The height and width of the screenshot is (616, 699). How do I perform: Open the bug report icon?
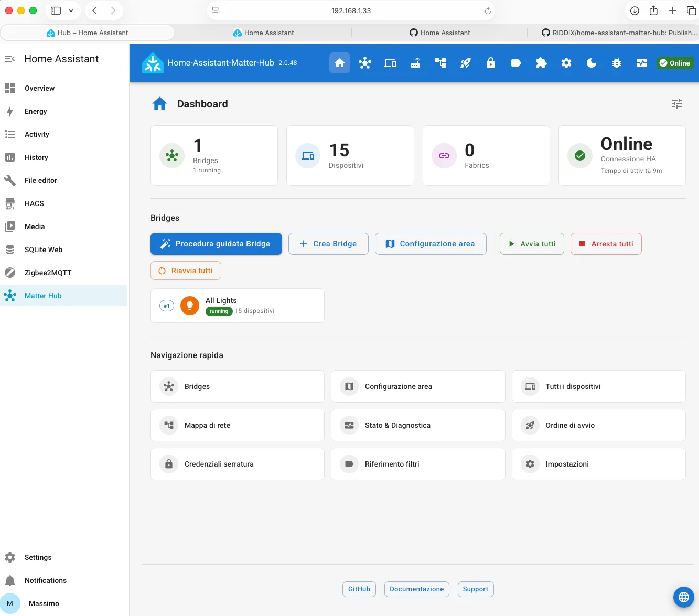617,63
